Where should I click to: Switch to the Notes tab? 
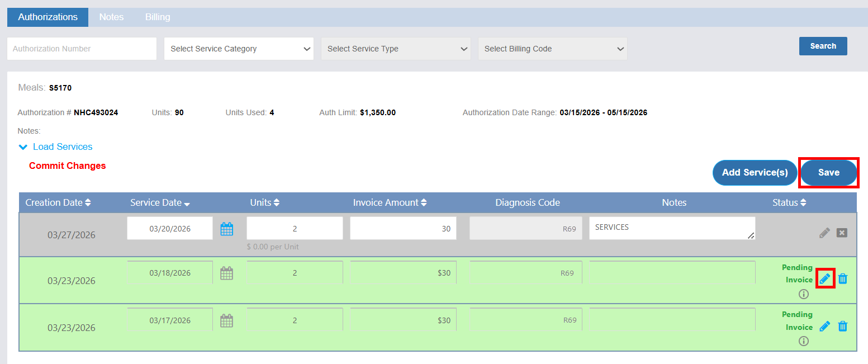pyautogui.click(x=111, y=17)
